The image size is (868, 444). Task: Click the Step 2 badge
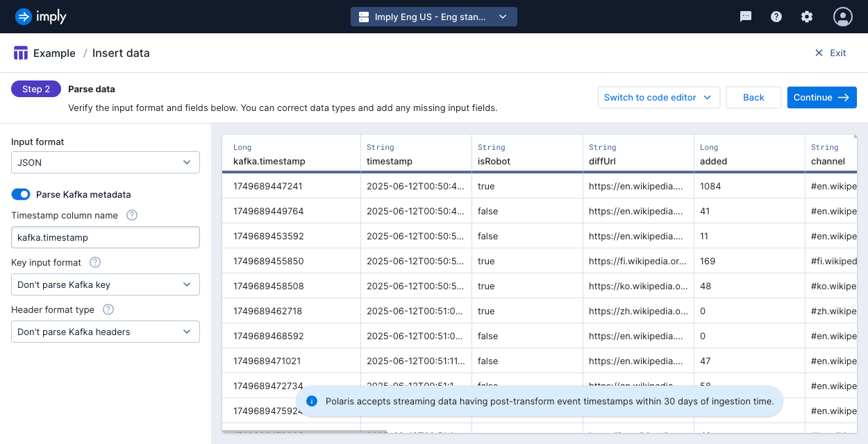tap(36, 89)
